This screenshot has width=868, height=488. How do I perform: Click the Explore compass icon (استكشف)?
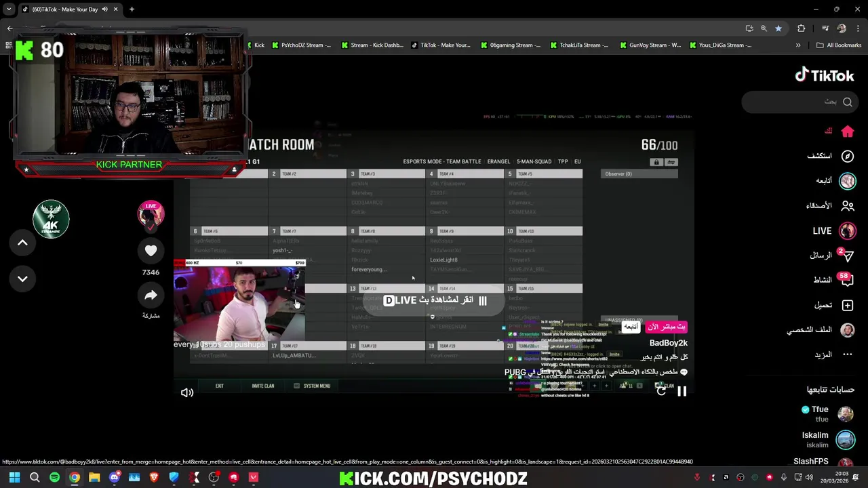848,157
